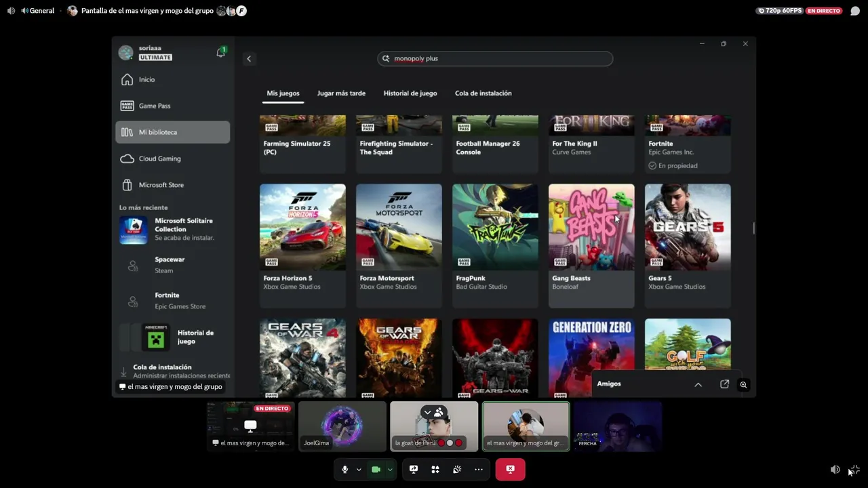
Task: Open Generation Zero game cover
Action: click(591, 358)
